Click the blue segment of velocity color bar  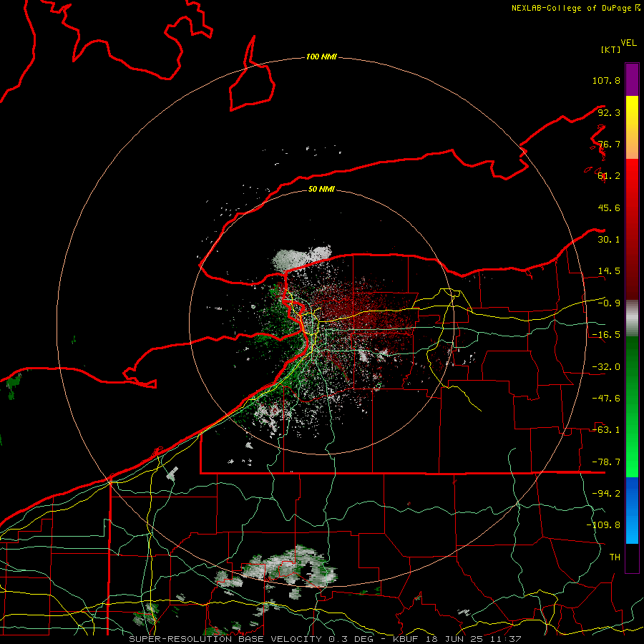(632, 510)
